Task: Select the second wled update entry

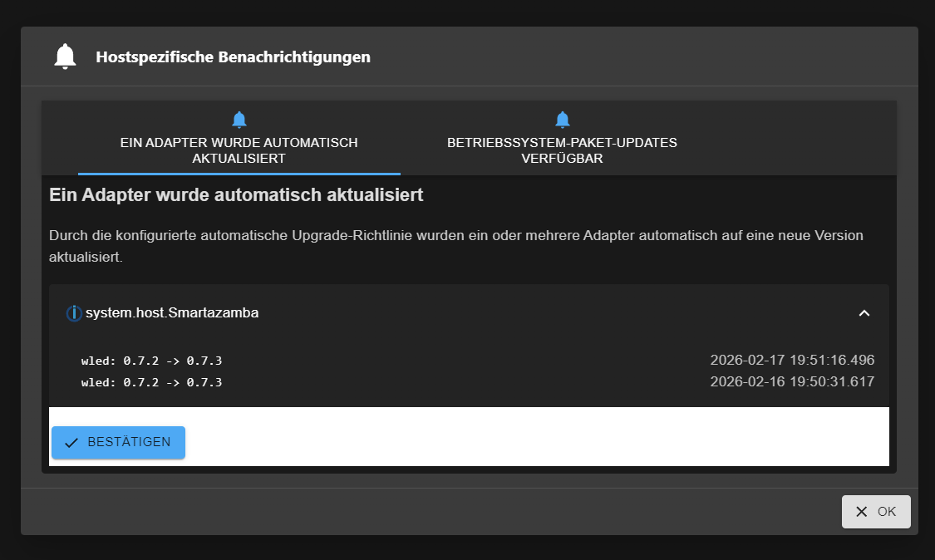Action: [x=151, y=382]
